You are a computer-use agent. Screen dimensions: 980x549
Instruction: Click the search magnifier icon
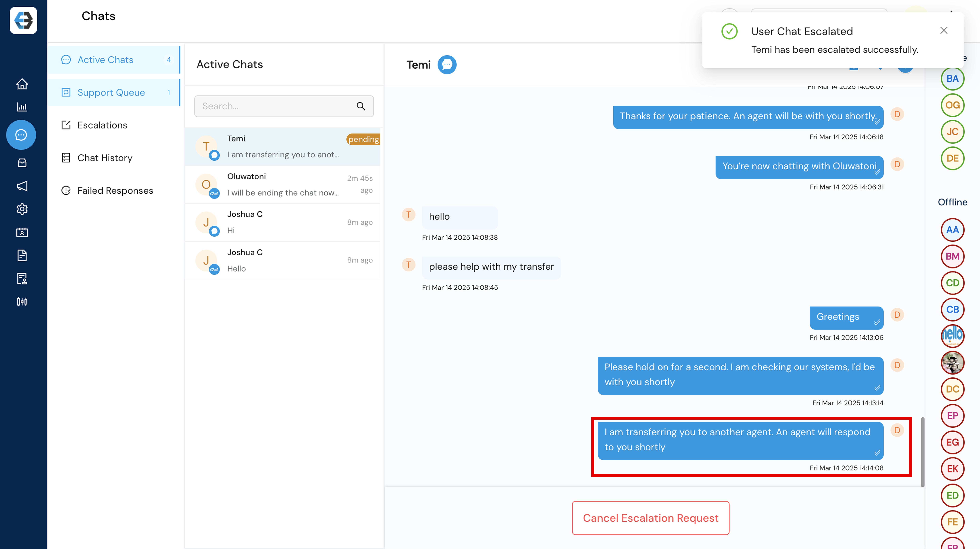coord(361,106)
